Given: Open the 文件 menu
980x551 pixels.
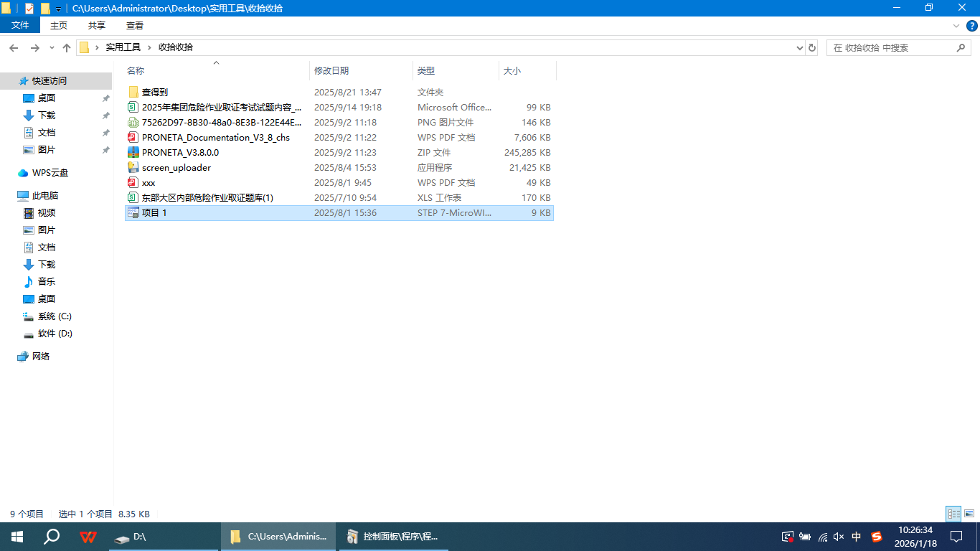Looking at the screenshot, I should (21, 25).
